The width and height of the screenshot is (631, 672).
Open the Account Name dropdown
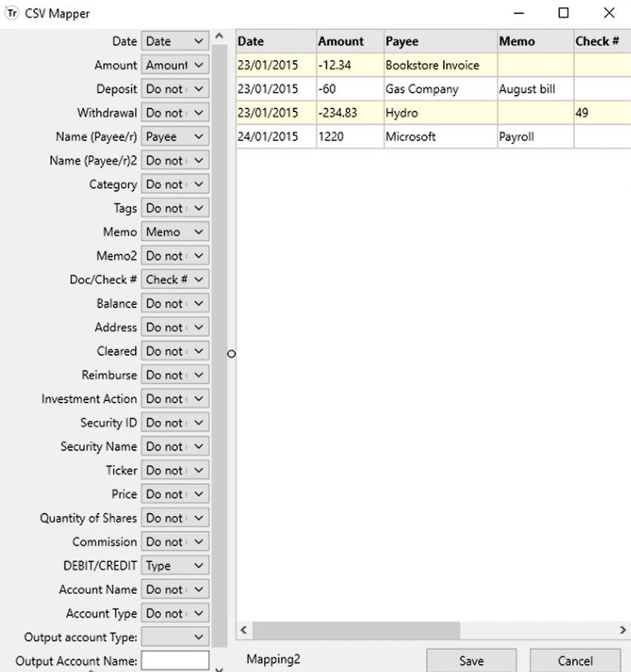pos(174,590)
